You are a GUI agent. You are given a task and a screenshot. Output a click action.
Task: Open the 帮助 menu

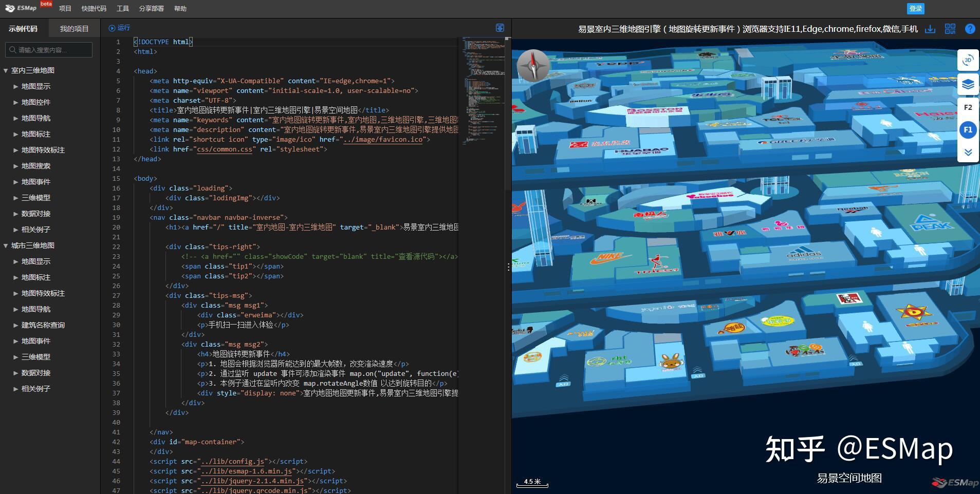[180, 9]
